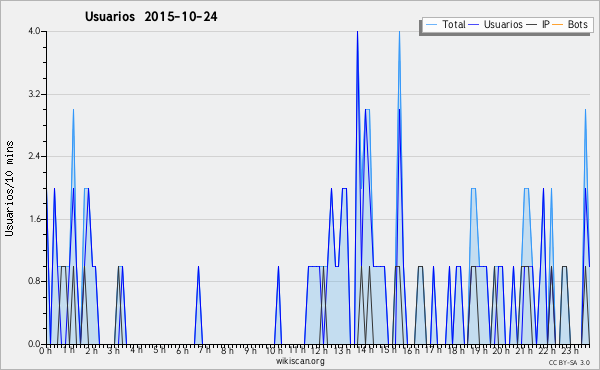Click the y-axis value 0.8
The image size is (600, 370).
34,281
